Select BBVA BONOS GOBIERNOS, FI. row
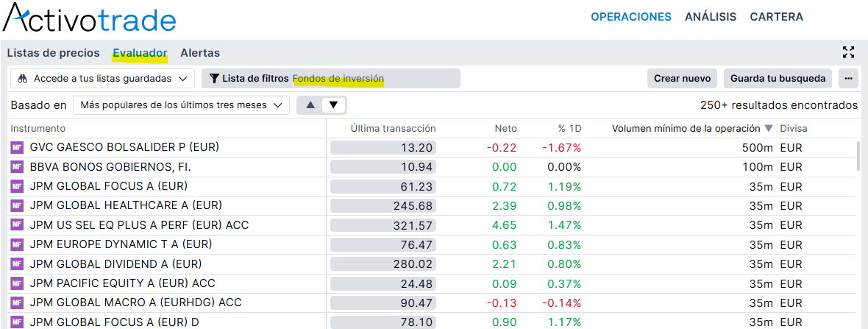 432,167
